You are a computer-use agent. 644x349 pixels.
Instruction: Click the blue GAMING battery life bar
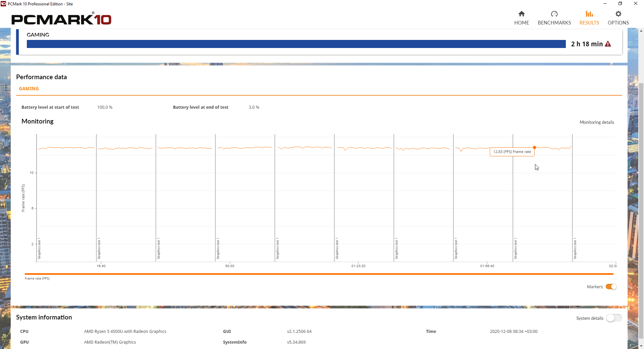(x=296, y=44)
